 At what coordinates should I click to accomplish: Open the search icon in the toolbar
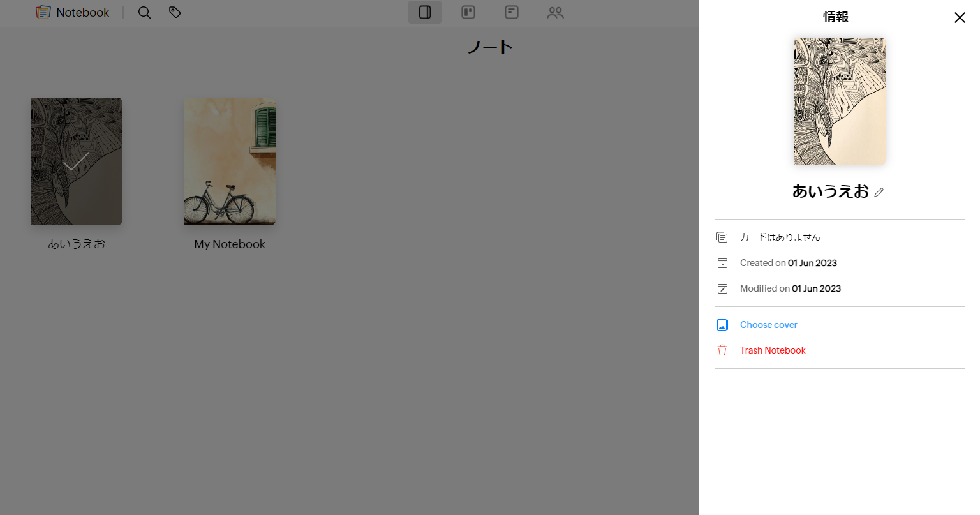(144, 12)
